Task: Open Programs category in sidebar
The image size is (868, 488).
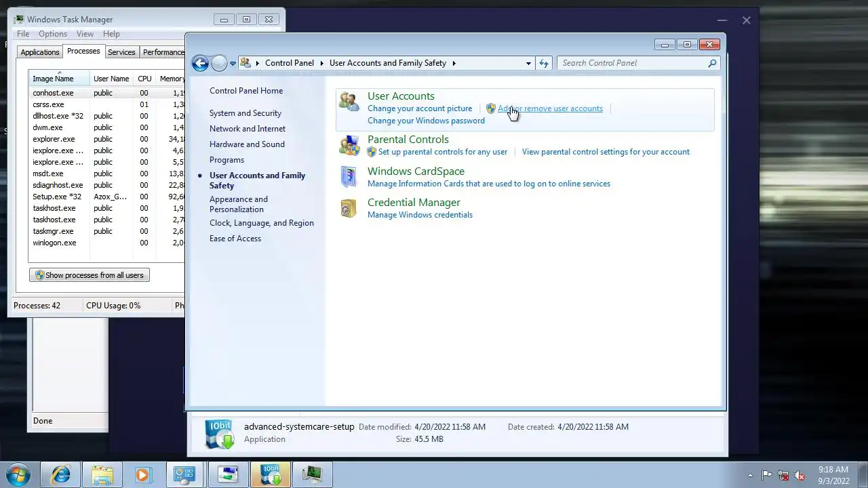Action: 226,160
